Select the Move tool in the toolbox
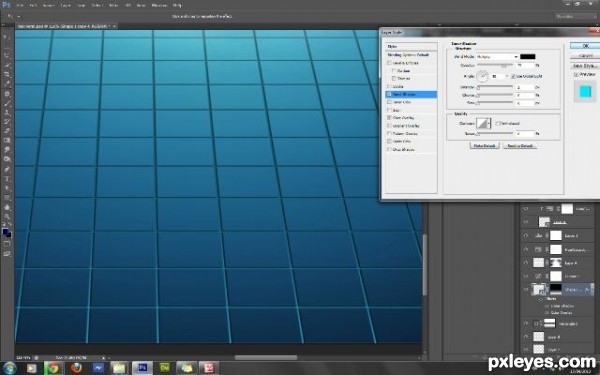 tap(7, 37)
